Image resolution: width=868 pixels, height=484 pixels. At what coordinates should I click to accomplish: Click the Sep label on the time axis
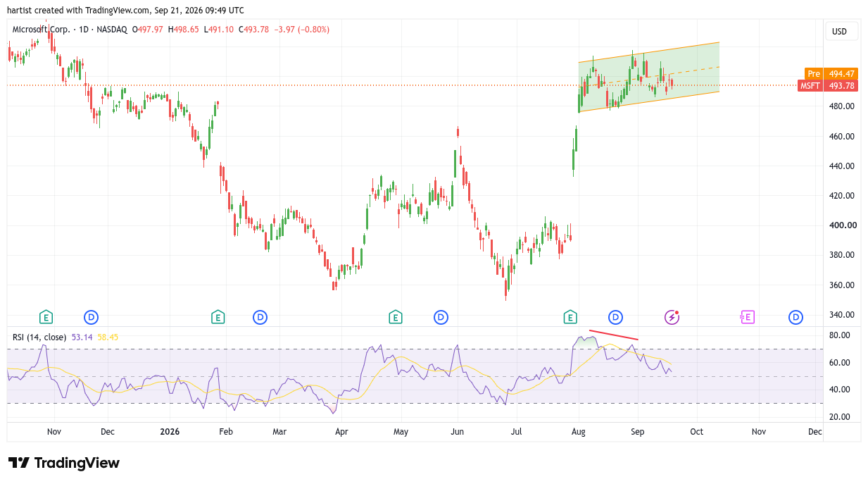[637, 430]
